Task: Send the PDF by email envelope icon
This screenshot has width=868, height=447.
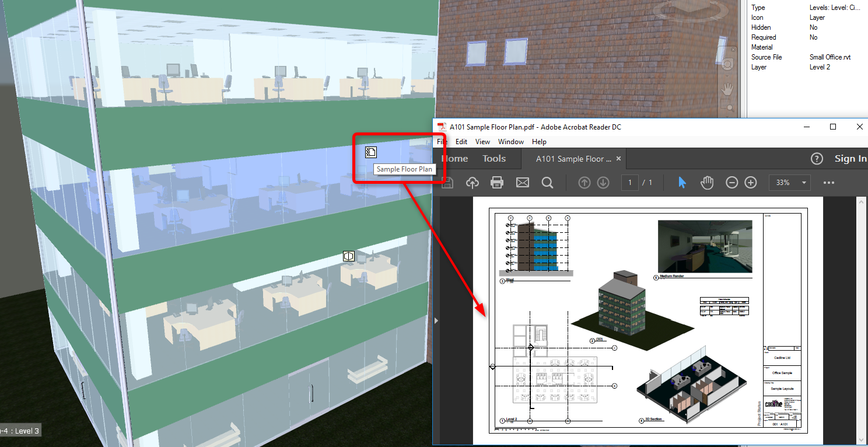Action: click(522, 183)
